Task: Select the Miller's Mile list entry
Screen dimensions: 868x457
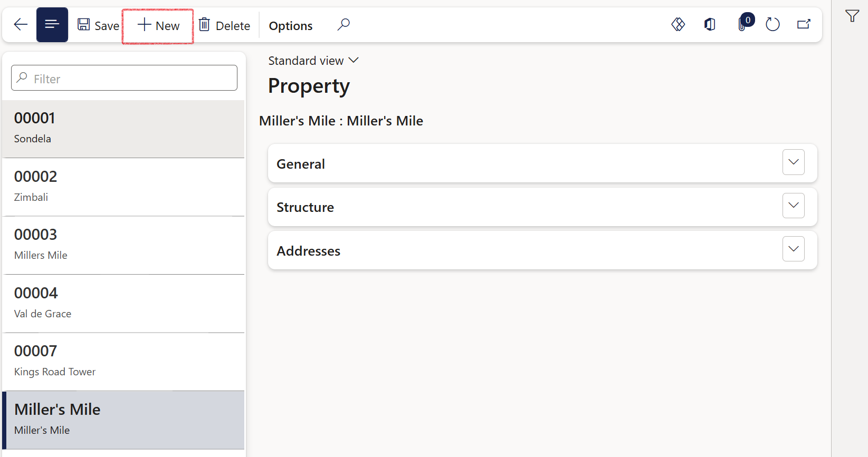Action: tap(123, 420)
